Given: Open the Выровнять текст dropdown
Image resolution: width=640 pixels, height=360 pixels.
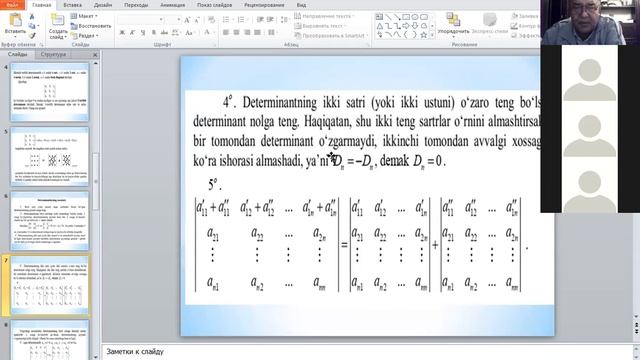Looking at the screenshot, I should tap(321, 26).
